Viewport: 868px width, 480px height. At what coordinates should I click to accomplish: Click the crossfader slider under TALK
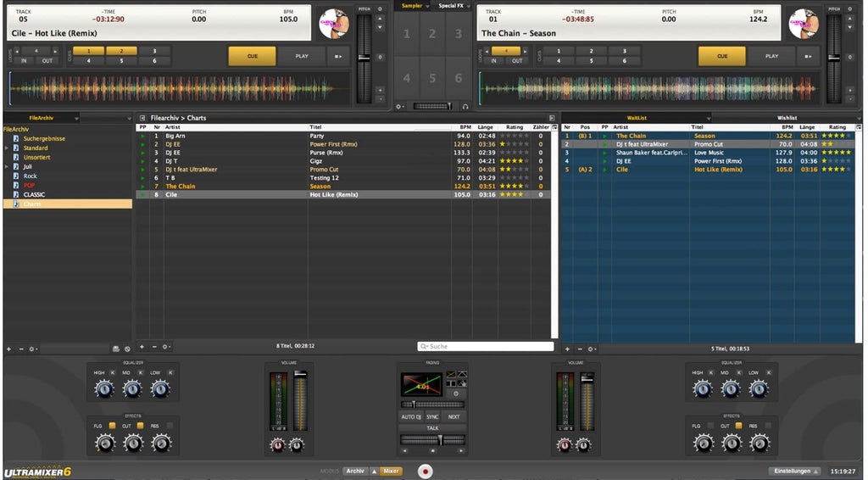(x=432, y=439)
